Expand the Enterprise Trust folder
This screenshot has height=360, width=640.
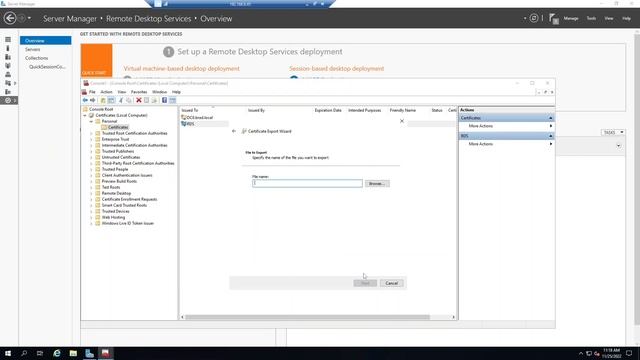click(x=91, y=139)
